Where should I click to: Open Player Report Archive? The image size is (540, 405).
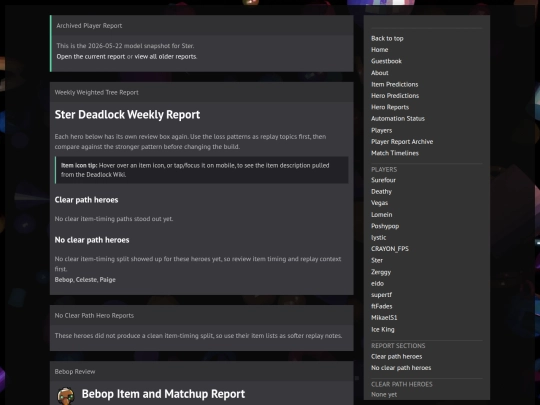[402, 142]
